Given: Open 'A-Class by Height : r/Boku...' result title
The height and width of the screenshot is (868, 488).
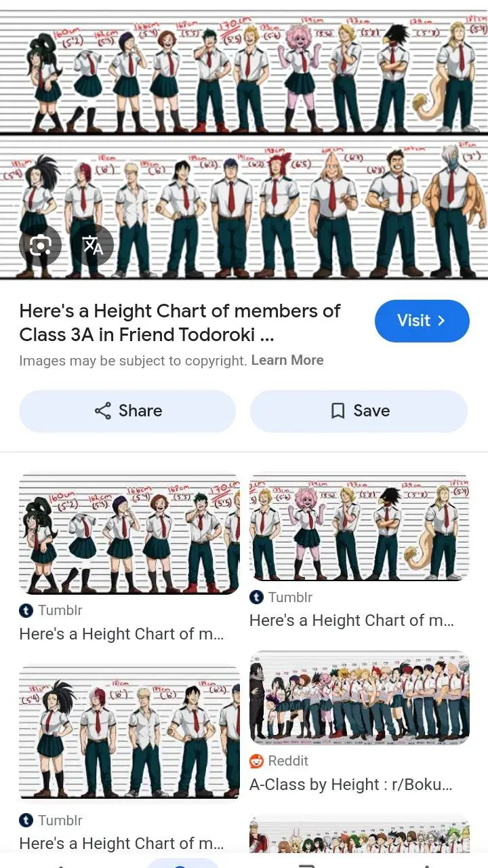Looking at the screenshot, I should (350, 785).
